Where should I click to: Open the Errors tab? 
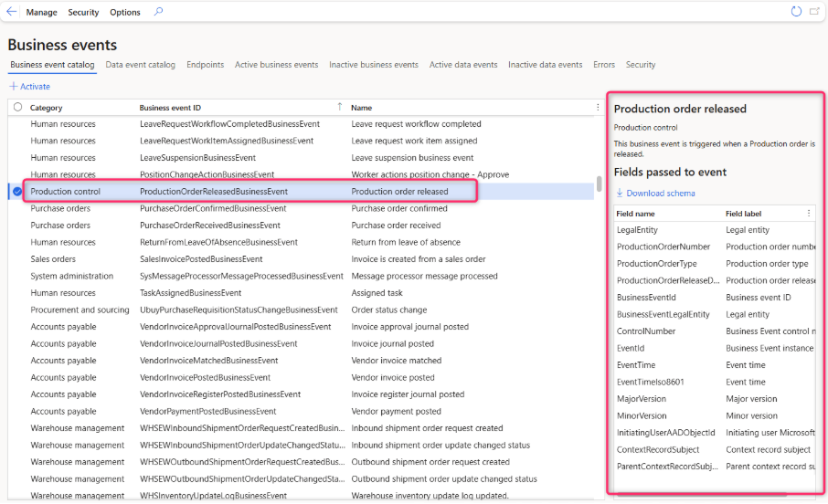pos(603,65)
